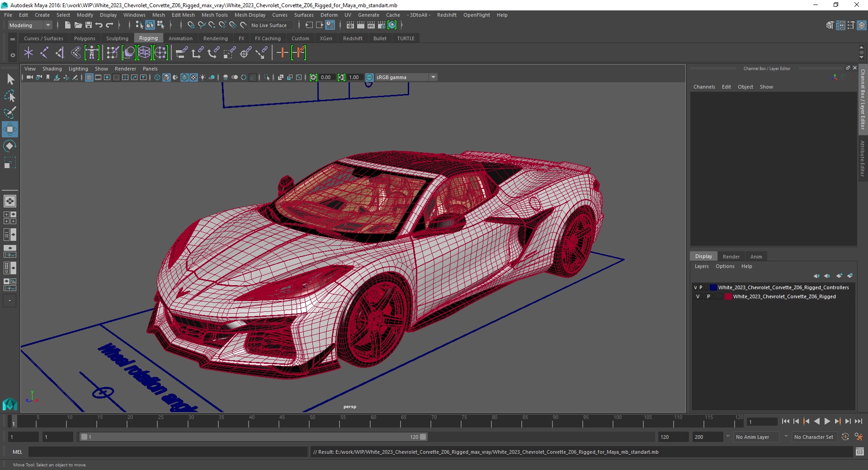Go to start of playback range
The height and width of the screenshot is (470, 868).
coord(786,421)
